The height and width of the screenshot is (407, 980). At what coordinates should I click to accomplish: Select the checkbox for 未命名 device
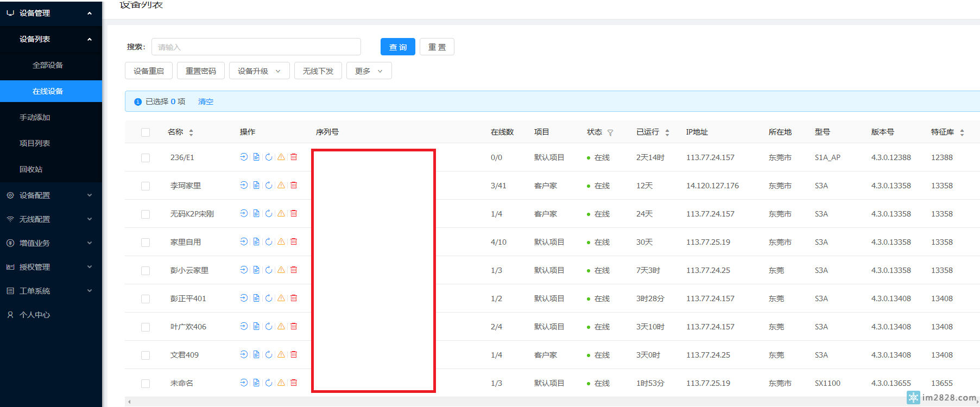tap(146, 384)
